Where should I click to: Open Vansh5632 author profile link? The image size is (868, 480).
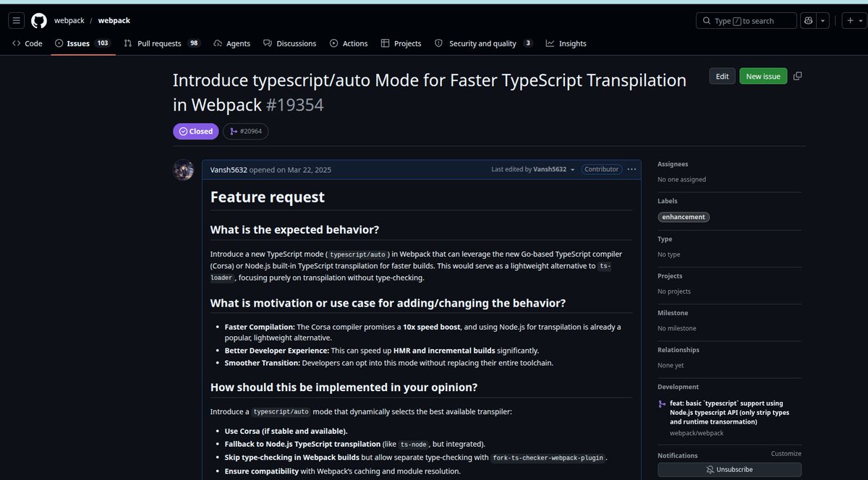(x=229, y=170)
